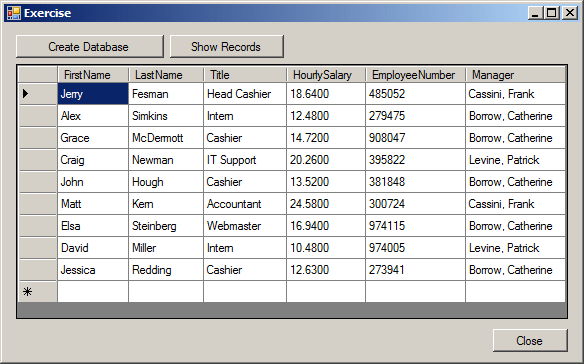Select the row header for Jessica Redding
This screenshot has height=364, width=584.
[38, 270]
